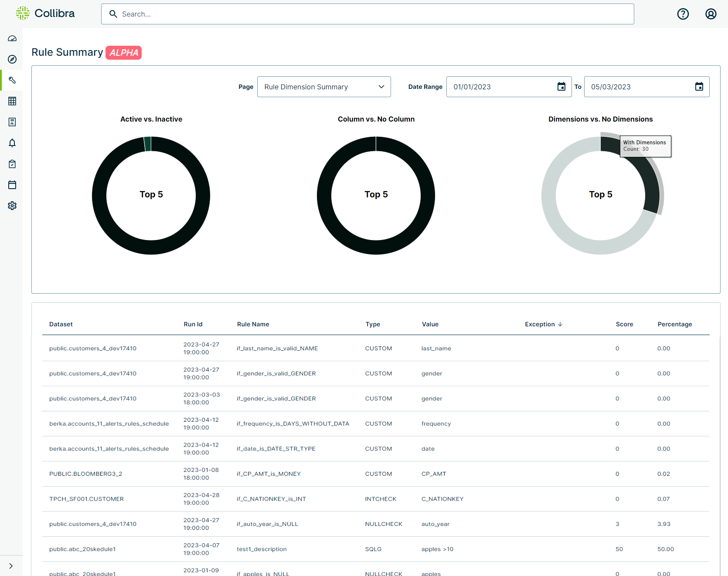The width and height of the screenshot is (728, 576).
Task: Click the magnifier search icon
Action: pos(113,14)
